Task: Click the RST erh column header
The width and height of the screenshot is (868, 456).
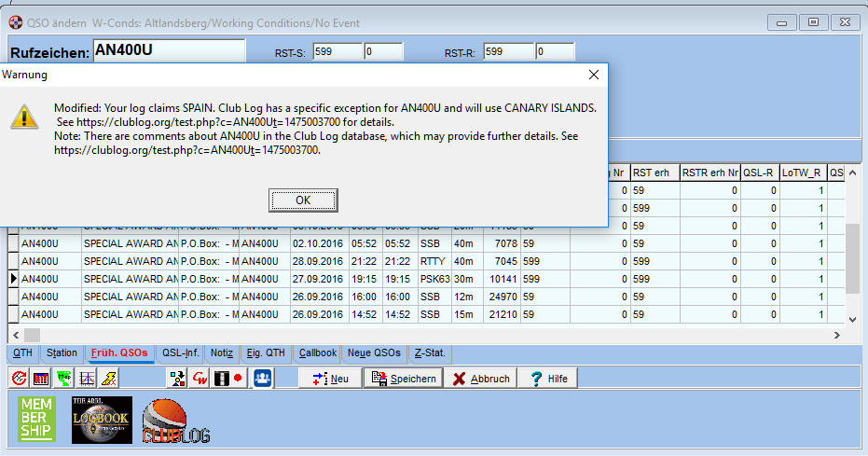Action: click(x=654, y=173)
